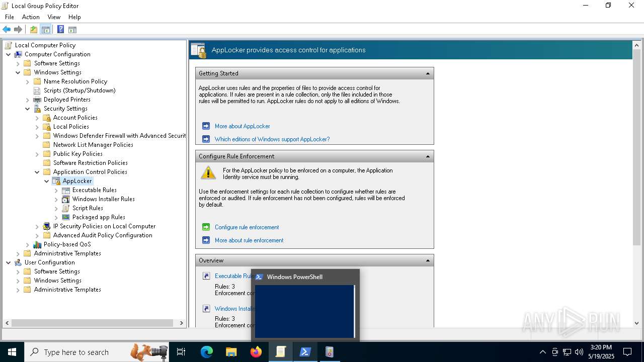Collapse the Getting Started section
This screenshot has width=644, height=362.
pyautogui.click(x=428, y=73)
